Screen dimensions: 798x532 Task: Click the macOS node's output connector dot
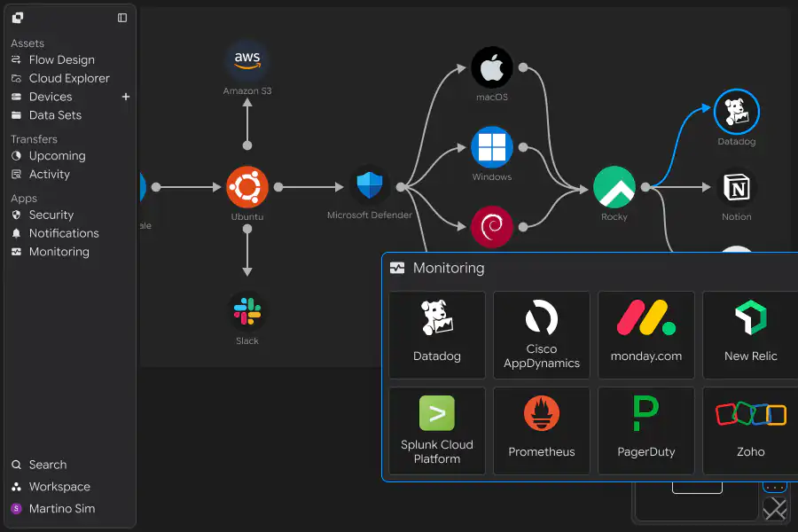click(523, 67)
